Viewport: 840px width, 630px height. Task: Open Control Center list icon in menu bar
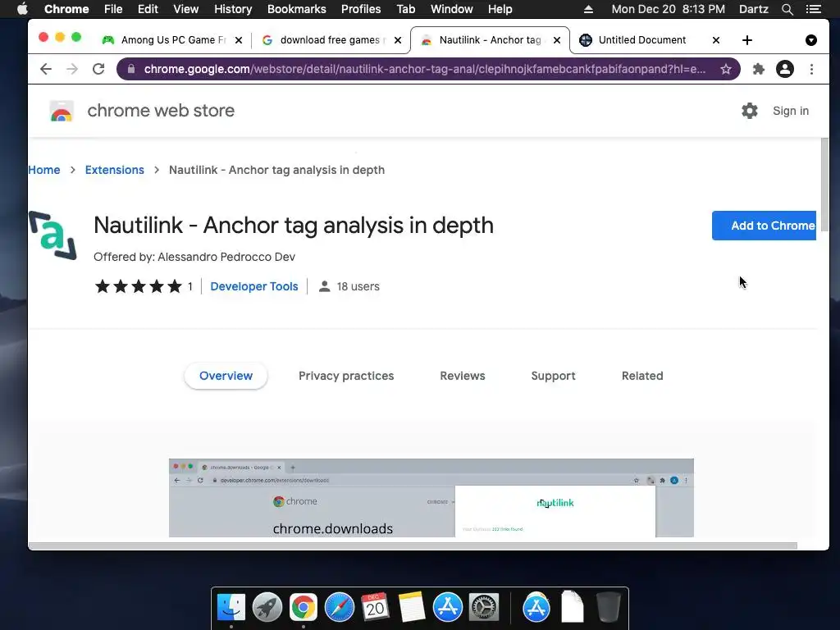pos(814,9)
